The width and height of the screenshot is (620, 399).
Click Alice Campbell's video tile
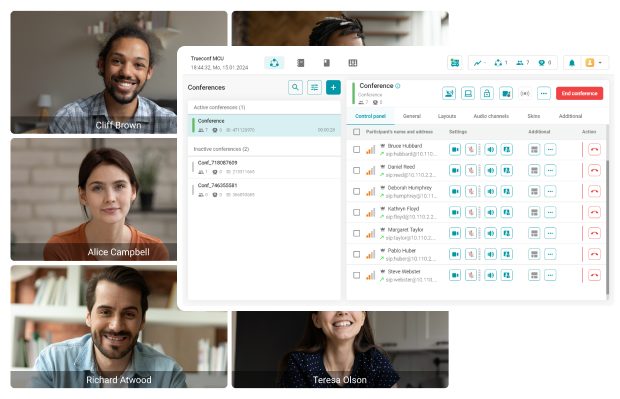93,199
